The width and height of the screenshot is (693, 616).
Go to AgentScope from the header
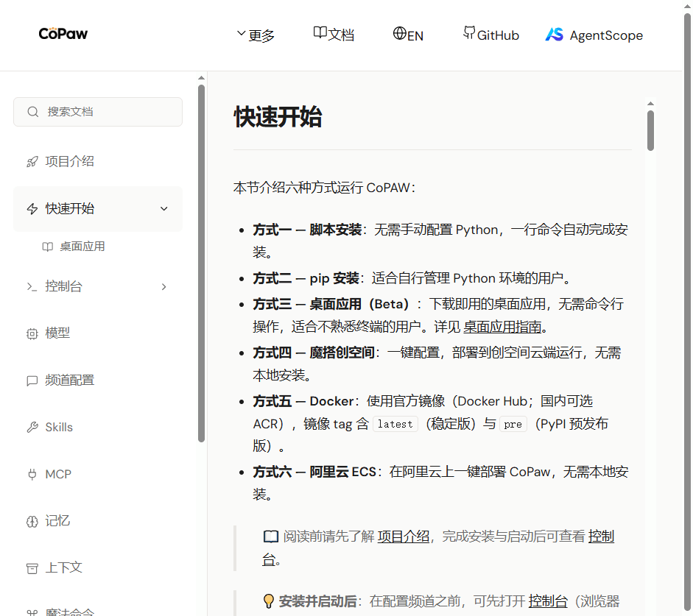(x=594, y=35)
